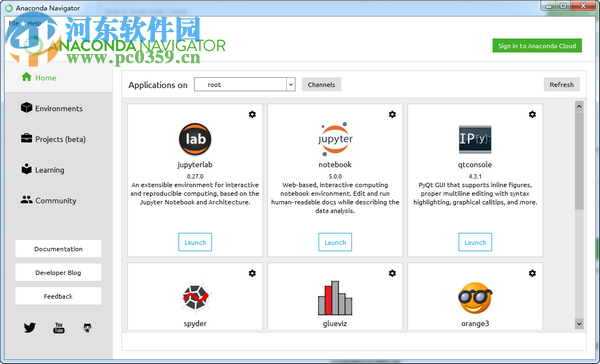Click the Jupyter notebook logo
Screen dimensions: 600x364
point(335,139)
